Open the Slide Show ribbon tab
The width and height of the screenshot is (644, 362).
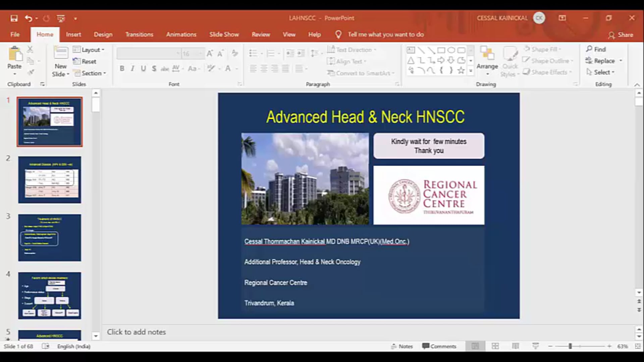224,34
